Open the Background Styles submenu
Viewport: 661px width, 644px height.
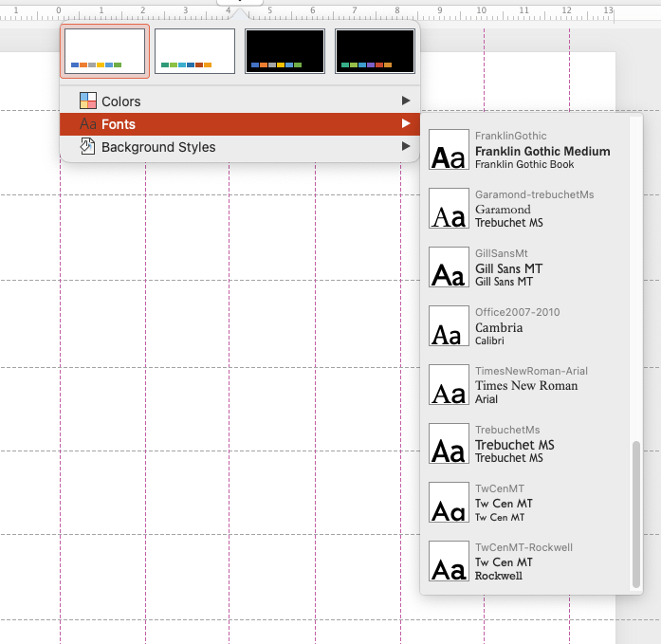tap(240, 147)
